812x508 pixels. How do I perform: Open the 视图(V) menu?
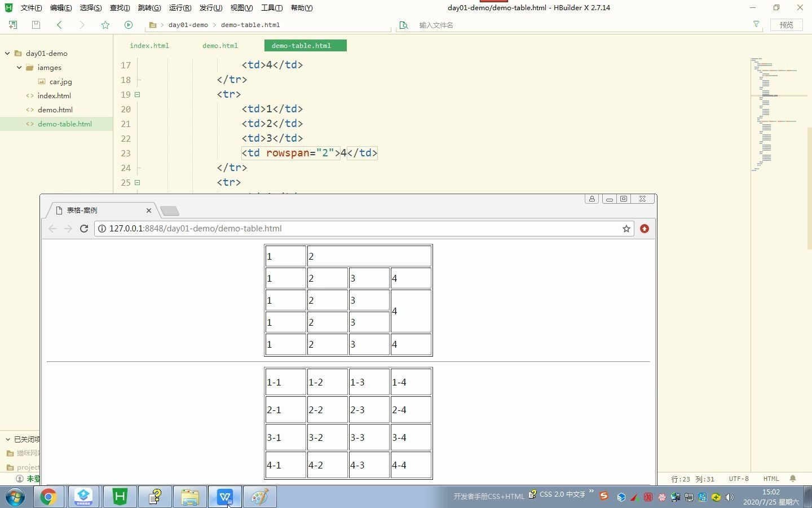[241, 8]
